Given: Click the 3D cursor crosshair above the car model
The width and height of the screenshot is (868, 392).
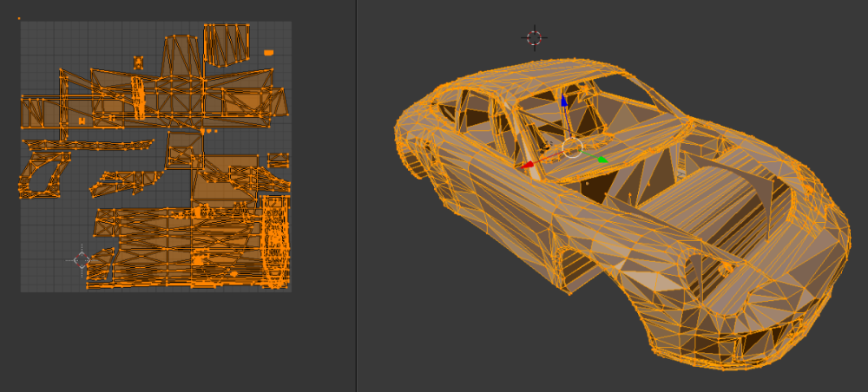Looking at the screenshot, I should (534, 37).
